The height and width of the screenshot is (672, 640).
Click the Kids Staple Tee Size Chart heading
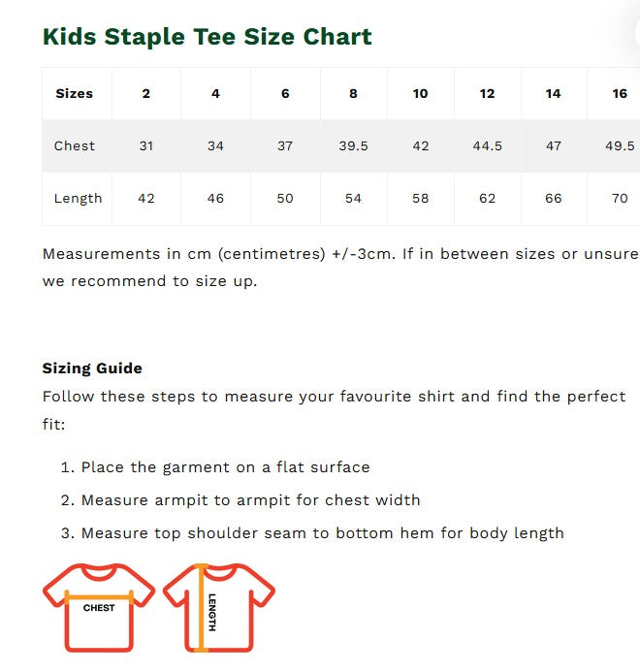[x=207, y=37]
